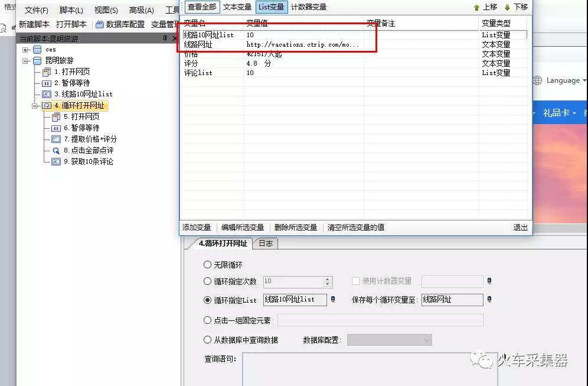Image resolution: width=588 pixels, height=386 pixels.
Task: Select the 4.循环打开网址 settings tab
Action: (x=223, y=244)
